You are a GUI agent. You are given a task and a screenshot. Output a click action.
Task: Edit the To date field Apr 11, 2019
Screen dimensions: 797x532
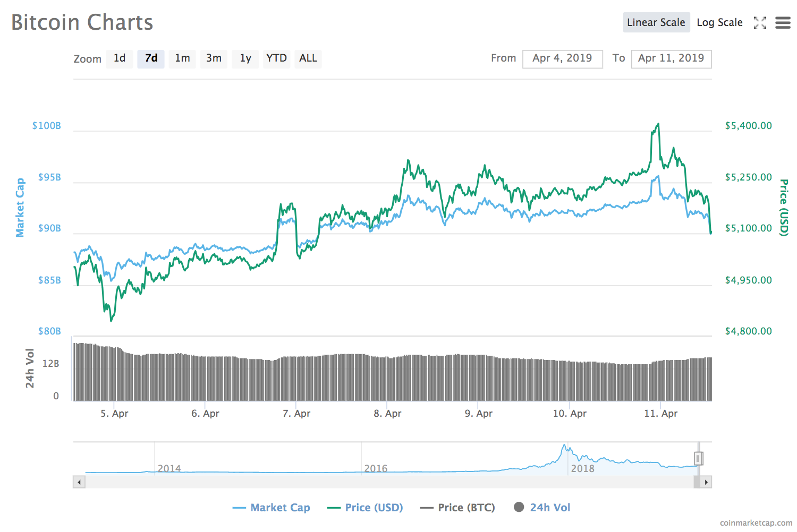tap(671, 59)
